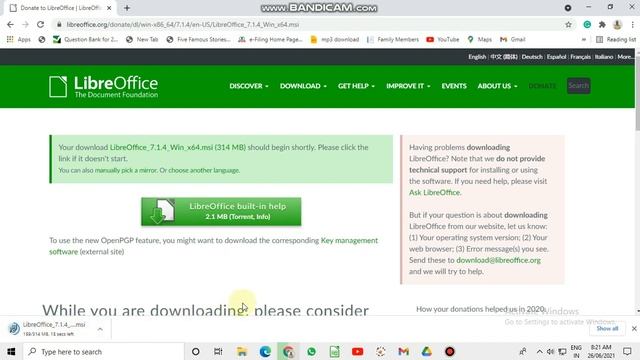This screenshot has height=360, width=640.
Task: Show more bookmarks chevron
Action: [584, 40]
